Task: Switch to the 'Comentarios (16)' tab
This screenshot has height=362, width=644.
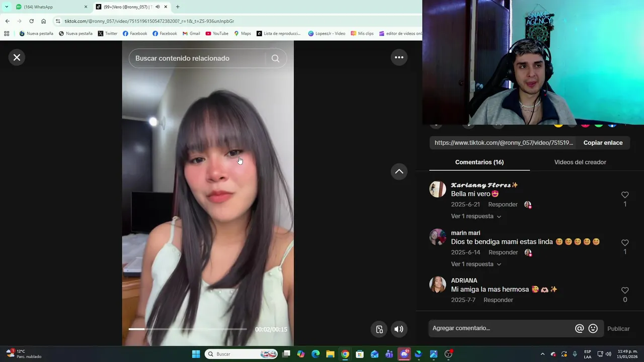Action: pos(479,162)
